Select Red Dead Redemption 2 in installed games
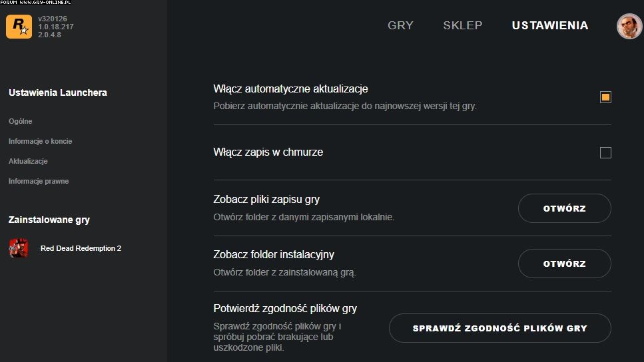The height and width of the screenshot is (362, 644). (81, 248)
